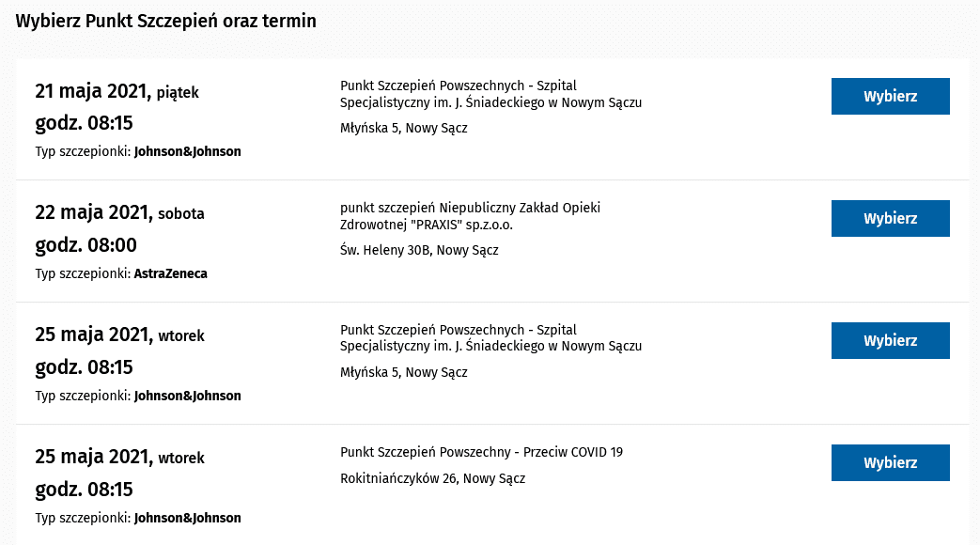Click the heading 'Wybierz Punkt Szczepień oraz termin'

tap(166, 21)
